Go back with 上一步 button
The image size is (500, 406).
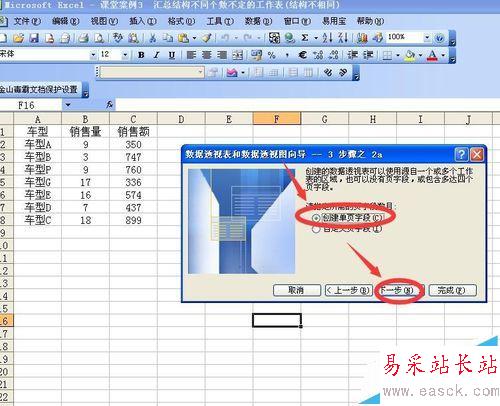pyautogui.click(x=349, y=290)
